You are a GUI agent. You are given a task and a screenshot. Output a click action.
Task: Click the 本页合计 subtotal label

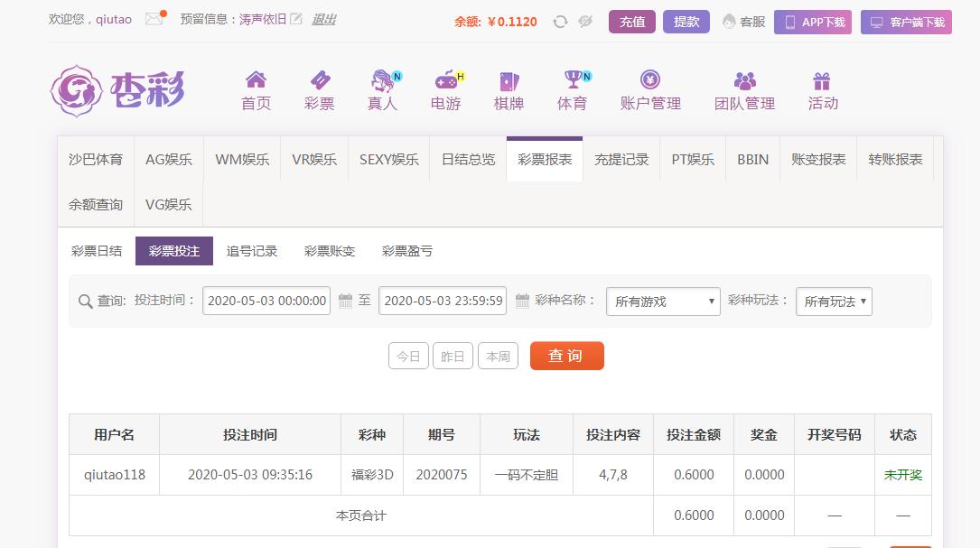click(x=360, y=515)
